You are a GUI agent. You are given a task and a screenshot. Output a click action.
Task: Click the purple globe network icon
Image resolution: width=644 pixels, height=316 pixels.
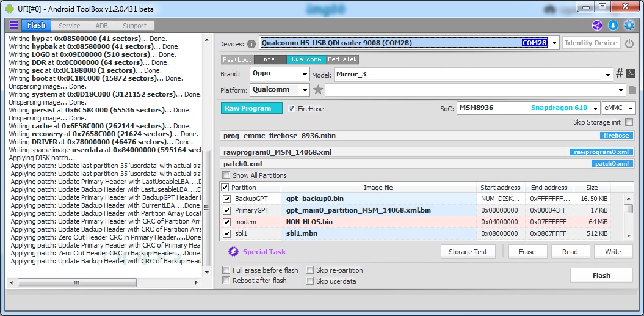[597, 26]
